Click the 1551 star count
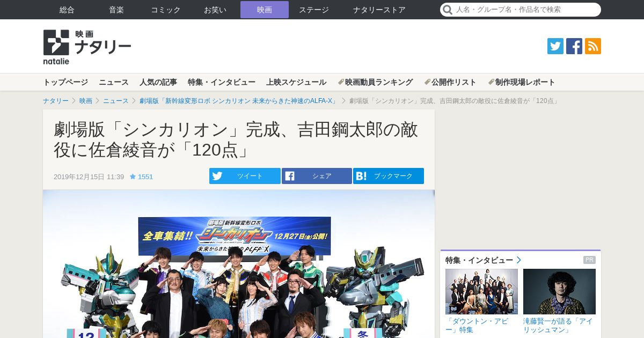Viewport: 644px width, 338px height. click(145, 177)
